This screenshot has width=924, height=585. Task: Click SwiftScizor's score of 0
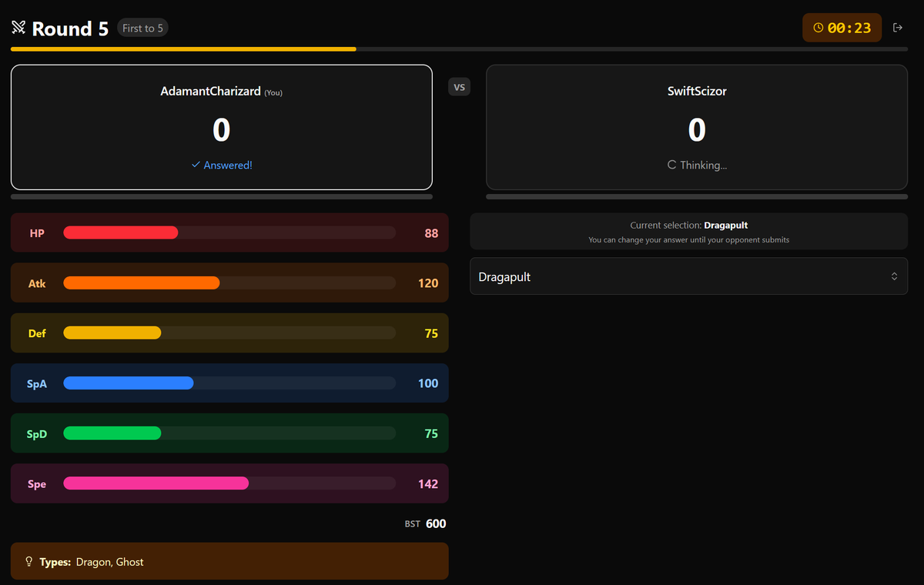tap(697, 129)
